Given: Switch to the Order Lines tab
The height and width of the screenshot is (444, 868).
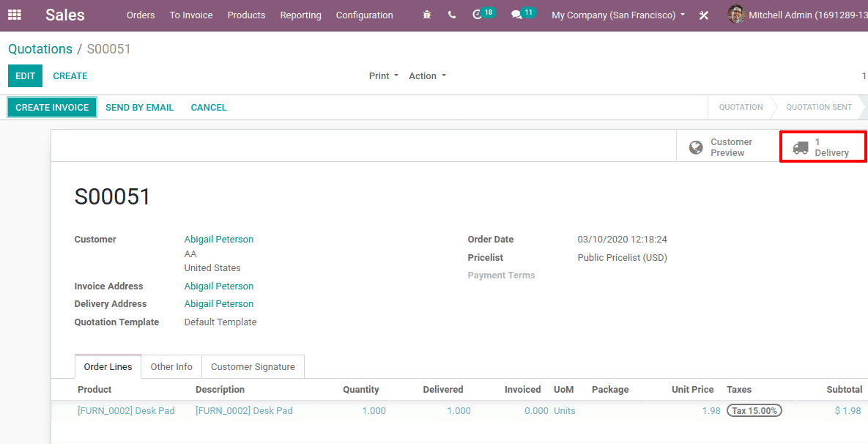Looking at the screenshot, I should [x=108, y=366].
